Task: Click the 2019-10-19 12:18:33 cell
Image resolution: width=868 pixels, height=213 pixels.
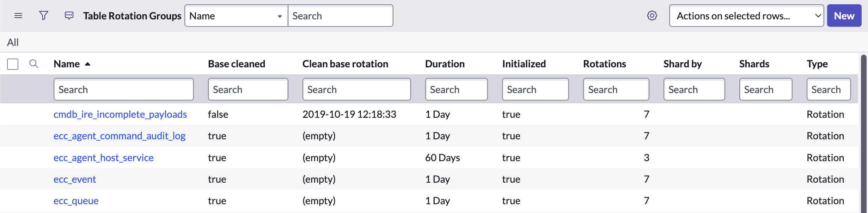Action: coord(349,114)
